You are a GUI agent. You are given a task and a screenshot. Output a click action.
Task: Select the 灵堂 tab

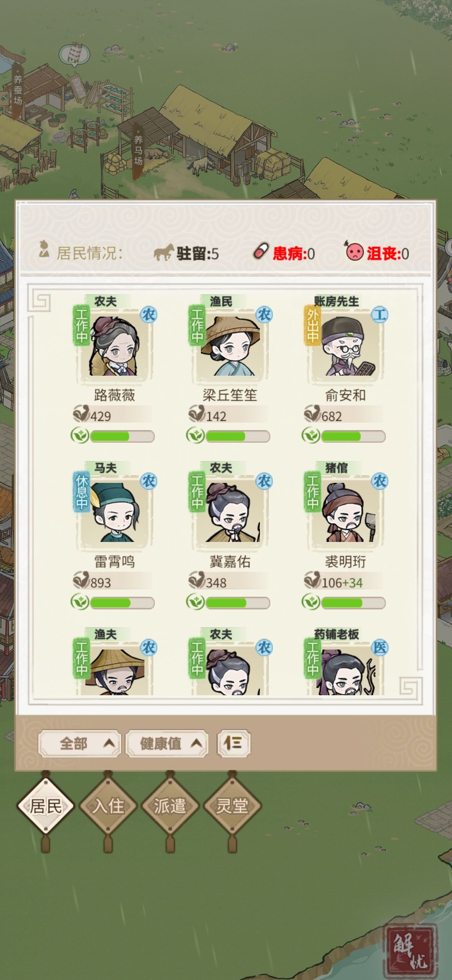(232, 806)
